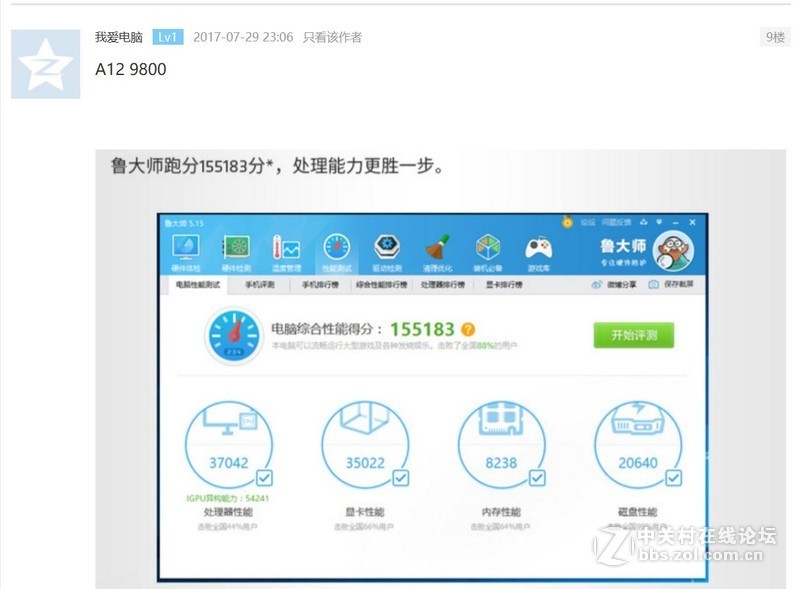Open the 清理优化 broom icon
800x589 pixels.
(437, 252)
